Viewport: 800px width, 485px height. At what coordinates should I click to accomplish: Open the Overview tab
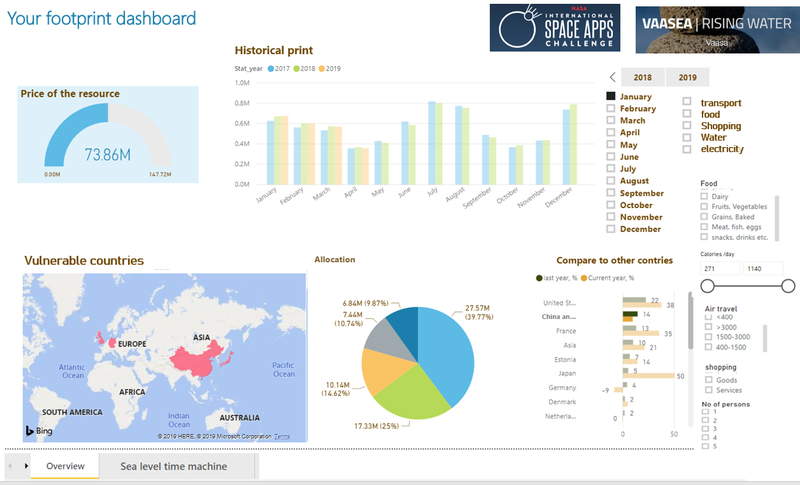pos(65,466)
